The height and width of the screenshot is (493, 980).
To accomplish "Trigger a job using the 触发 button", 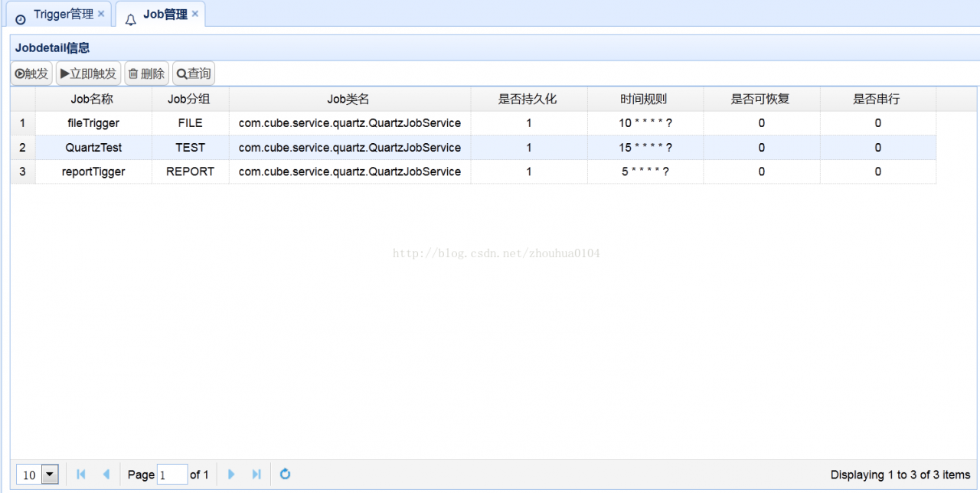I will (x=31, y=73).
